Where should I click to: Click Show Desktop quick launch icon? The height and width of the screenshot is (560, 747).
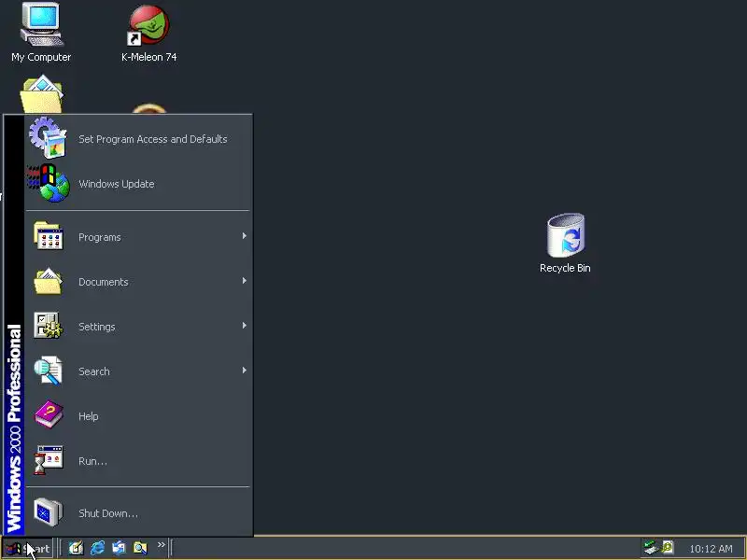pos(76,548)
